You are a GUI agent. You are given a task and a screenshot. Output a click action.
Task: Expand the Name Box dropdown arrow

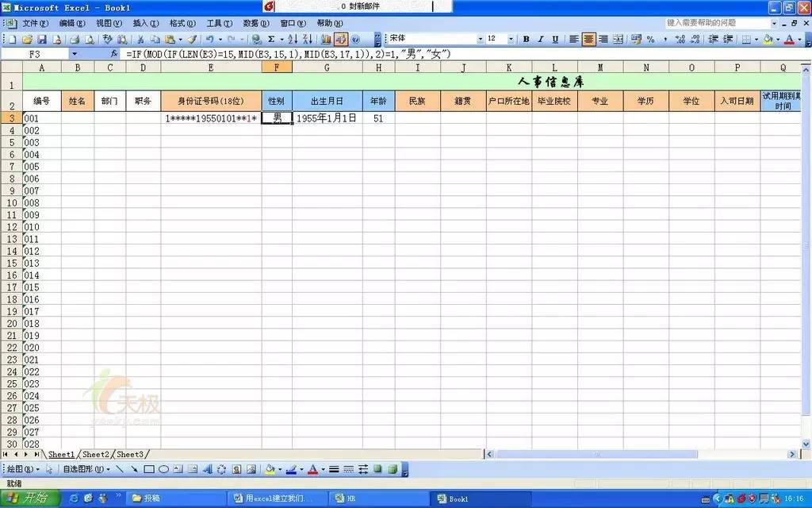[75, 54]
